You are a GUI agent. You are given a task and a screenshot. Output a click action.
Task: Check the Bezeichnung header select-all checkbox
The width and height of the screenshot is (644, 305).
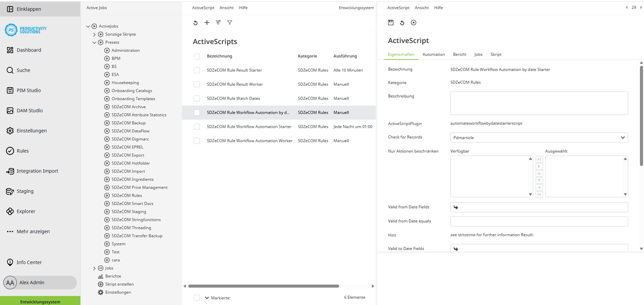[197, 56]
